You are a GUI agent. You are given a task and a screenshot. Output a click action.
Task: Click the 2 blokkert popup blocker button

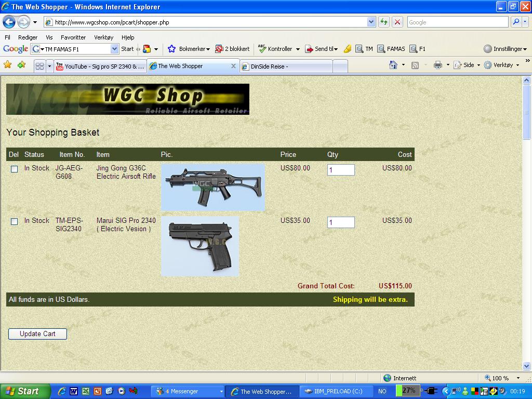click(232, 49)
